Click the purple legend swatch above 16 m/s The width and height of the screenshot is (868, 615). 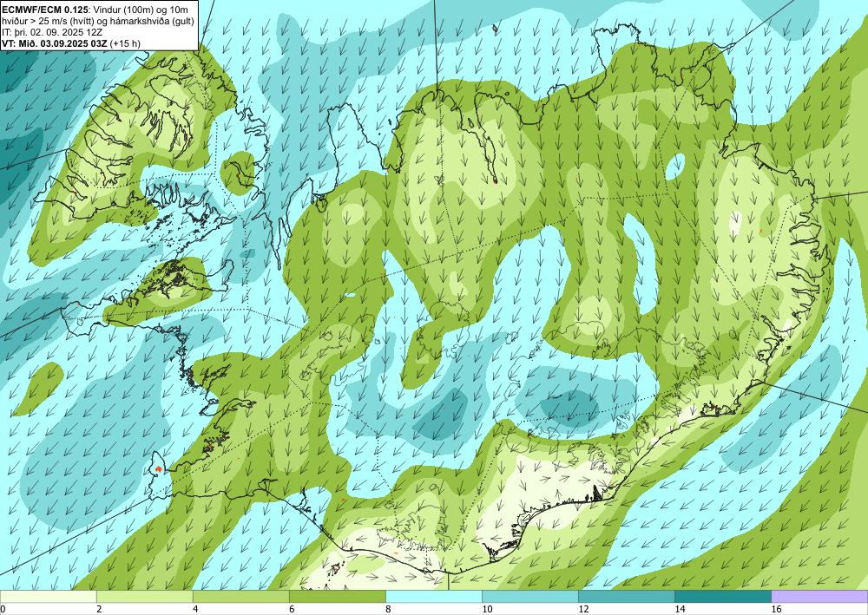click(x=820, y=596)
